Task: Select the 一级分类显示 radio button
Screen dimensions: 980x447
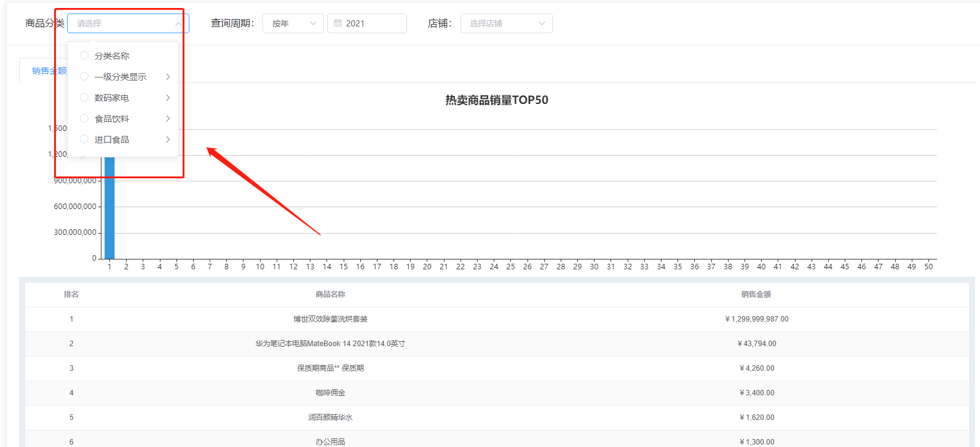Action: pos(84,76)
